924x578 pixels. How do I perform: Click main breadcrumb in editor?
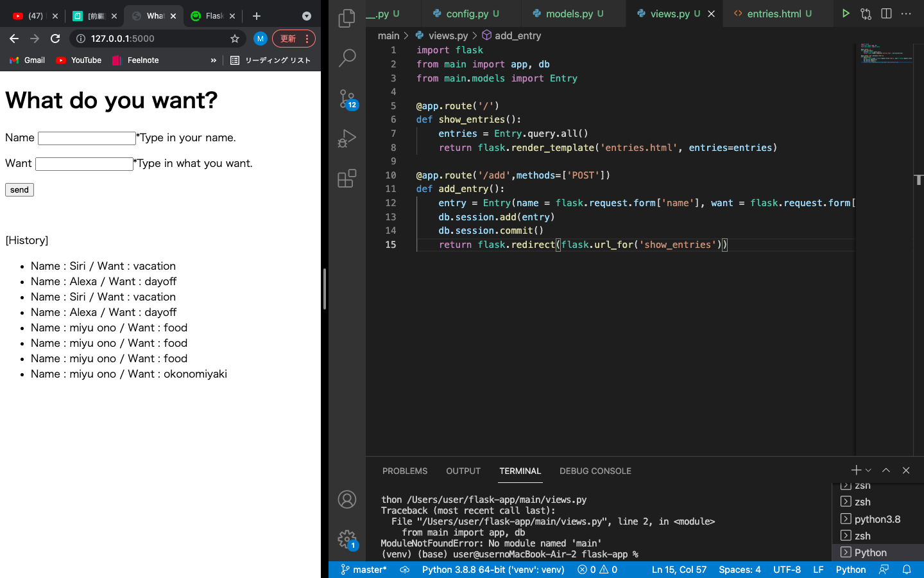pyautogui.click(x=388, y=36)
